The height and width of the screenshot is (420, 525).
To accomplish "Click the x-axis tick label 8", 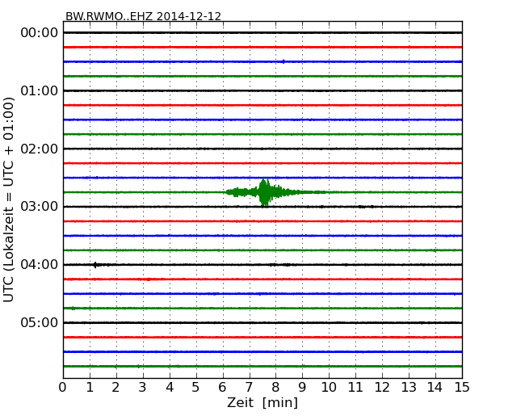I will tap(275, 388).
